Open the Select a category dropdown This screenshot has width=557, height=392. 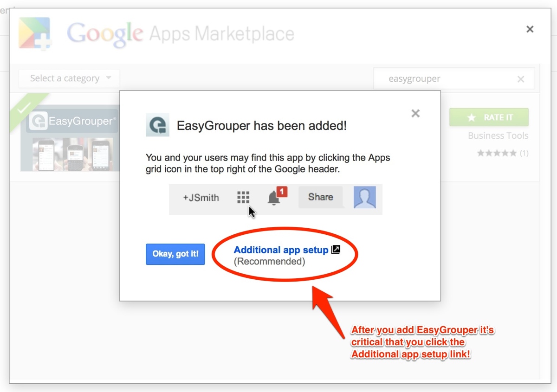[69, 78]
